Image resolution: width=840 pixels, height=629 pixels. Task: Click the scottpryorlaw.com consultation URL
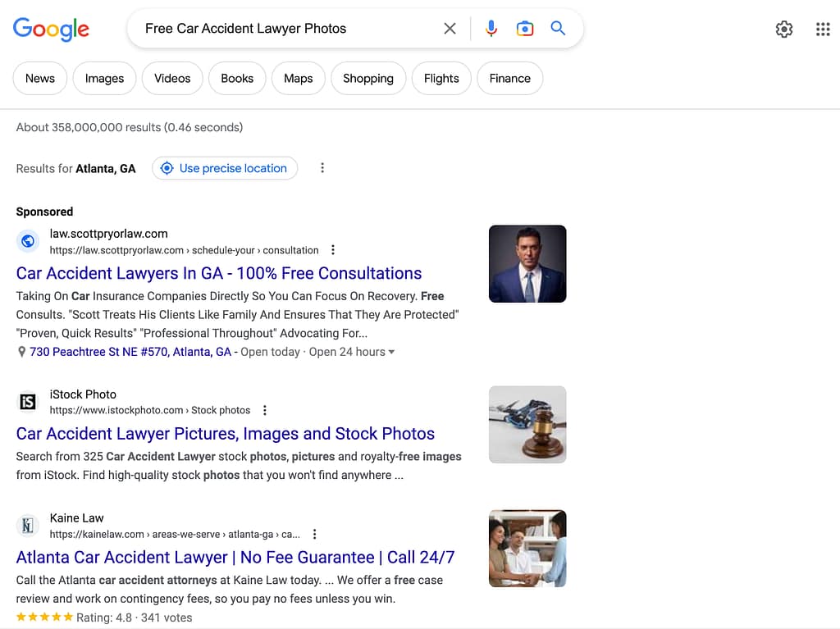[x=185, y=250]
